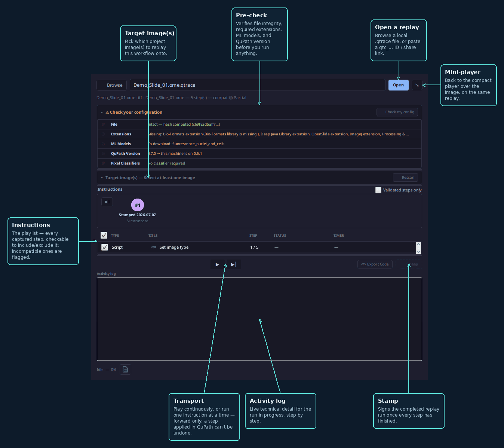The image size is (504, 448).
Task: Click the Rescan button
Action: pyautogui.click(x=405, y=177)
